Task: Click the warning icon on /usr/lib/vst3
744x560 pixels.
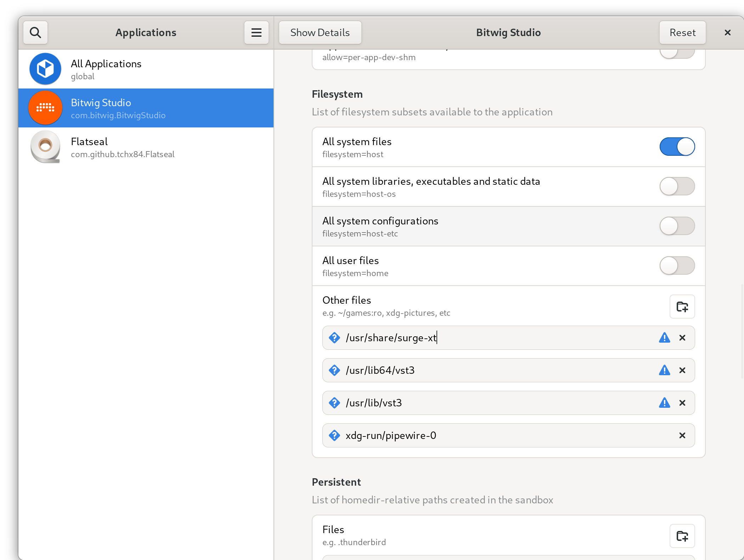Action: pyautogui.click(x=665, y=403)
